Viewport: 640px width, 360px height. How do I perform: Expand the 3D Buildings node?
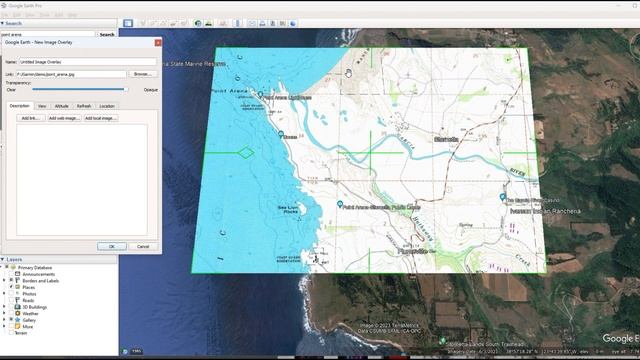pos(4,307)
